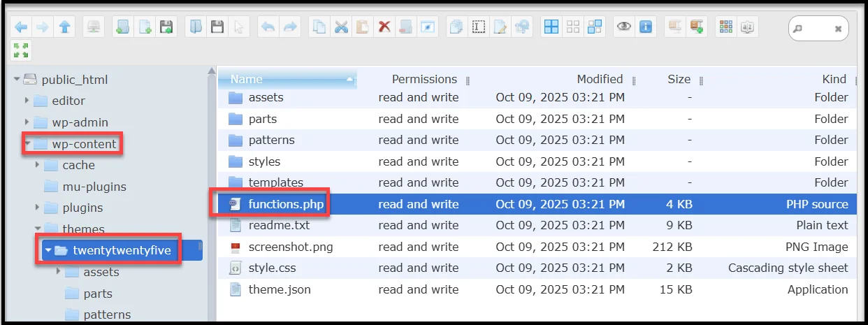Collapse the themes folder arrow
This screenshot has width=868, height=325.
(37, 229)
